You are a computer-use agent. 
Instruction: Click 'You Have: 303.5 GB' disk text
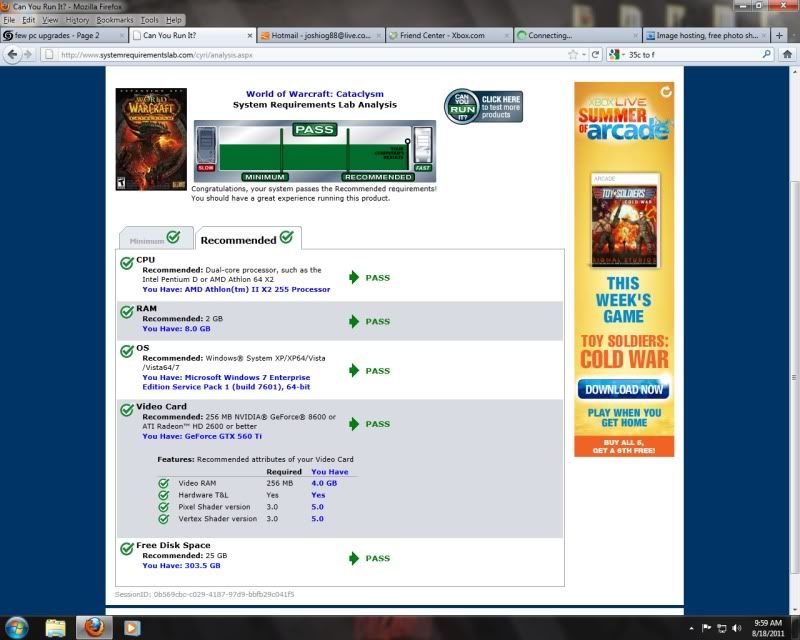pos(182,565)
